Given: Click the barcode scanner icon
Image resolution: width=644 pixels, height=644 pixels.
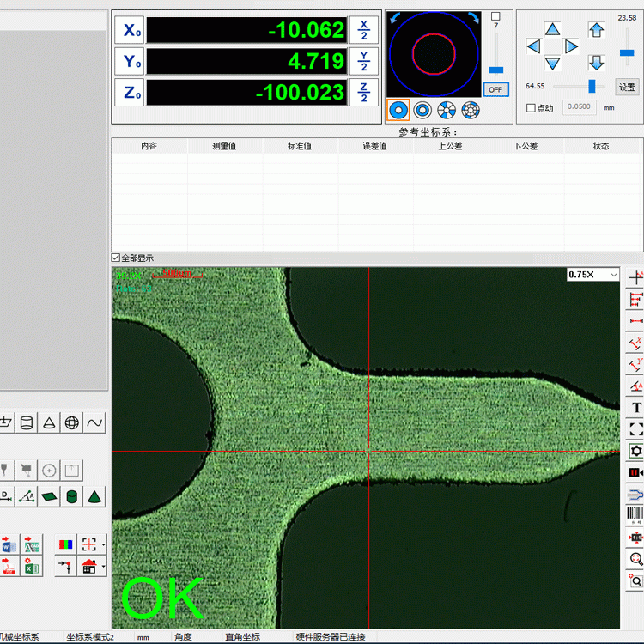Looking at the screenshot, I should [636, 515].
